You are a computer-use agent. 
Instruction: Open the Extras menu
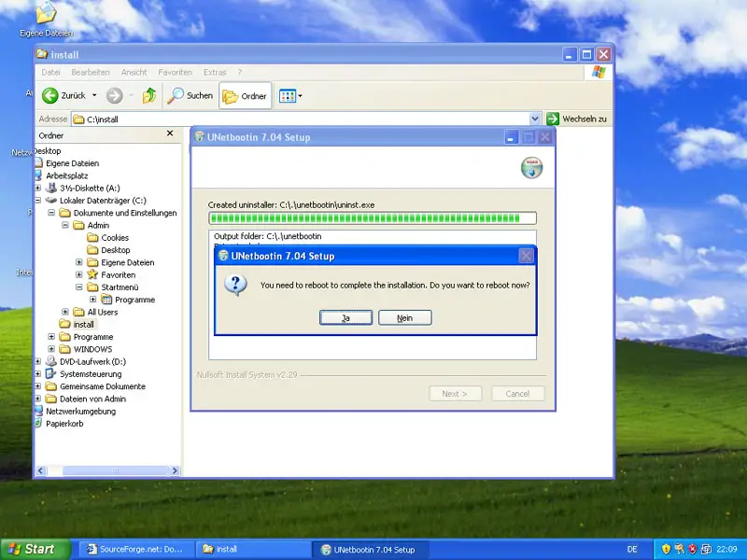point(215,73)
